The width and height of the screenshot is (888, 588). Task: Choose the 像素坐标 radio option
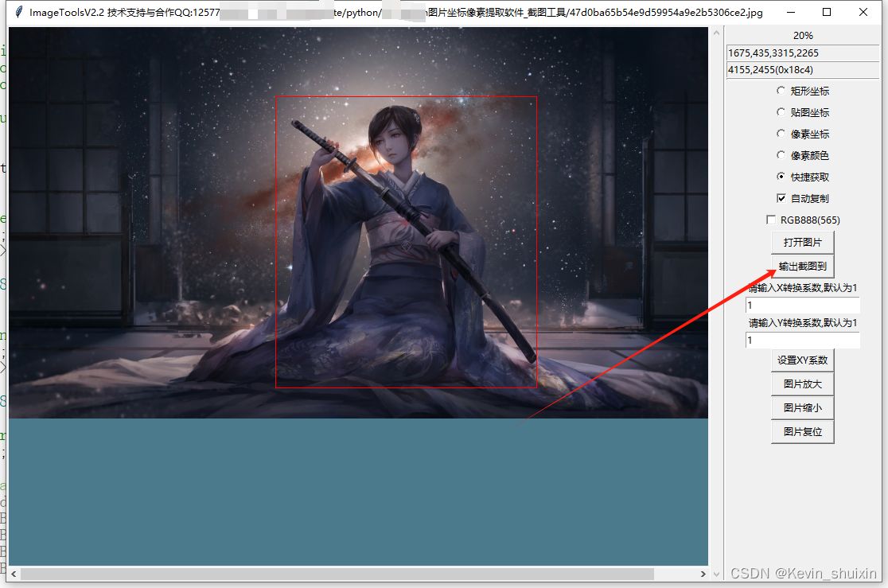tap(803, 134)
